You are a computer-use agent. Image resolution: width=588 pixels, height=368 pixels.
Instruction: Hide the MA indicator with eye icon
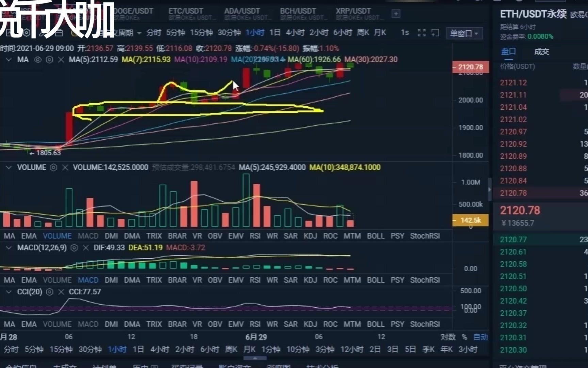[x=37, y=60]
